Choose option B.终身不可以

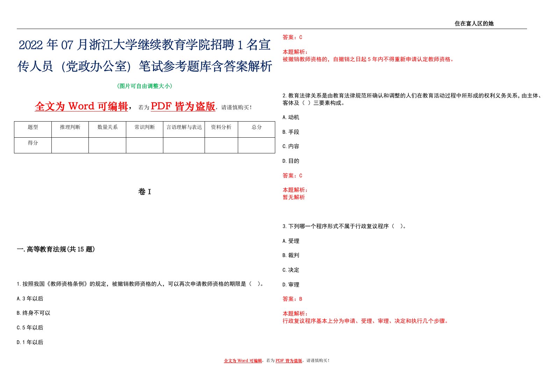[34, 313]
